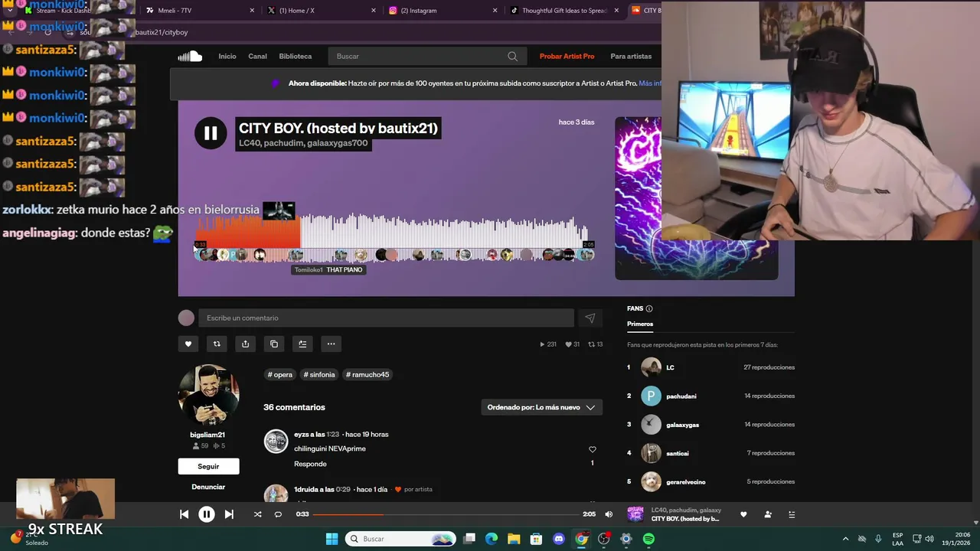This screenshot has height=551, width=980.
Task: Open Microsoft Store from the taskbar
Action: pyautogui.click(x=537, y=539)
